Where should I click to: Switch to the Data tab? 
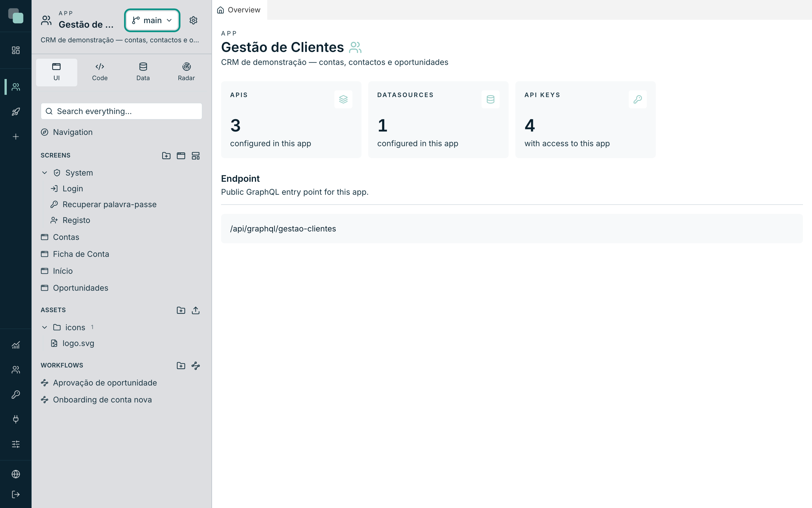tap(143, 72)
